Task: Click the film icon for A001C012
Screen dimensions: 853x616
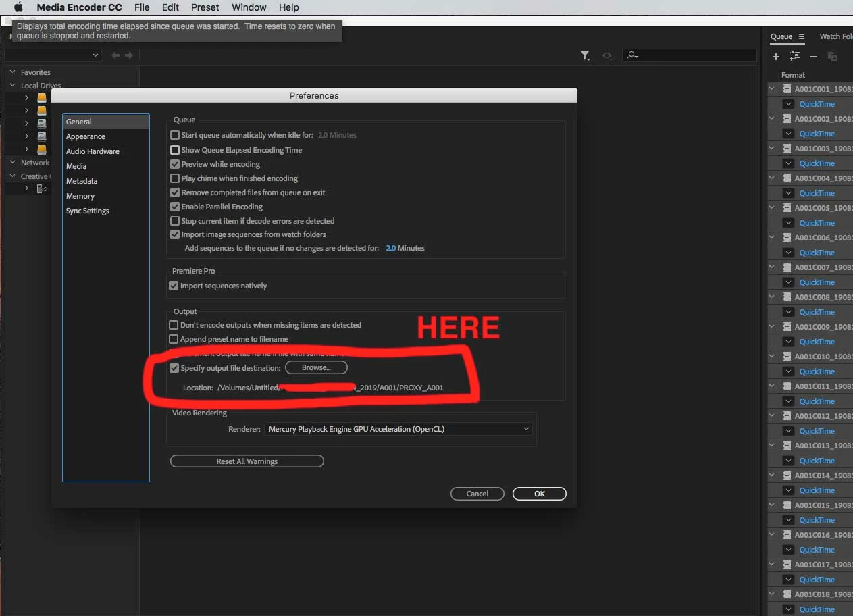Action: click(787, 415)
